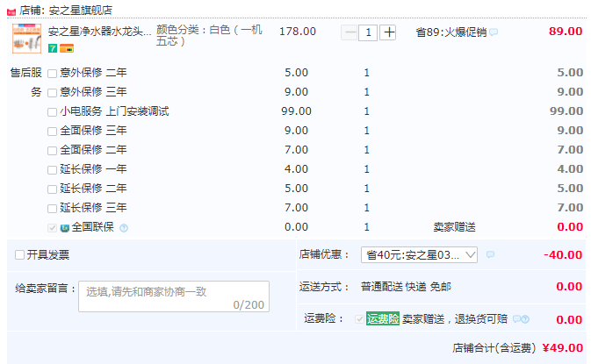Click the 89.00 item subtotal

point(566,32)
